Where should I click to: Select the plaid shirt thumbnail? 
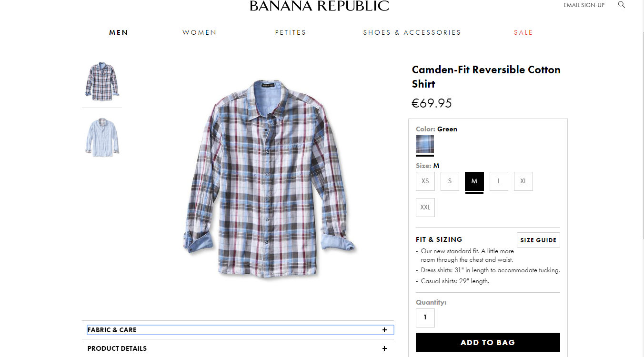(101, 81)
